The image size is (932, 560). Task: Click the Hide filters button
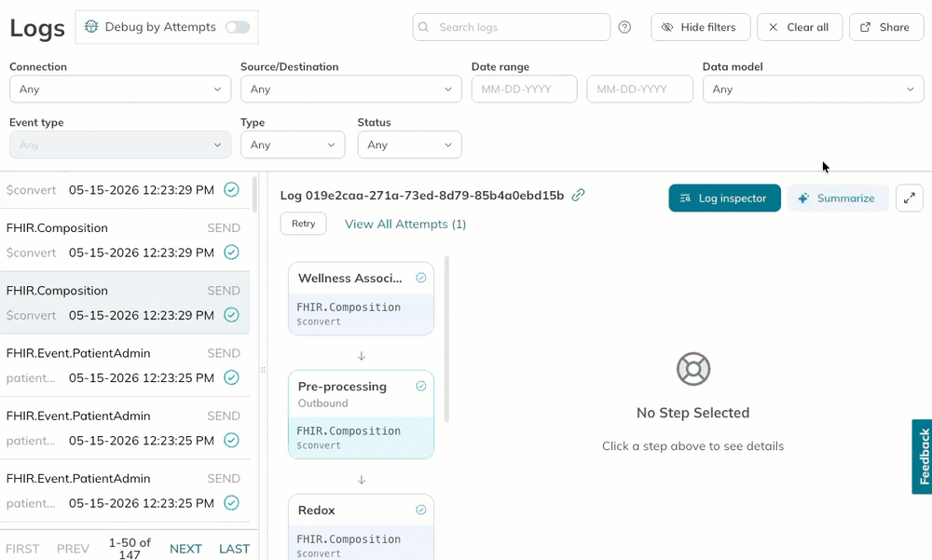(700, 27)
